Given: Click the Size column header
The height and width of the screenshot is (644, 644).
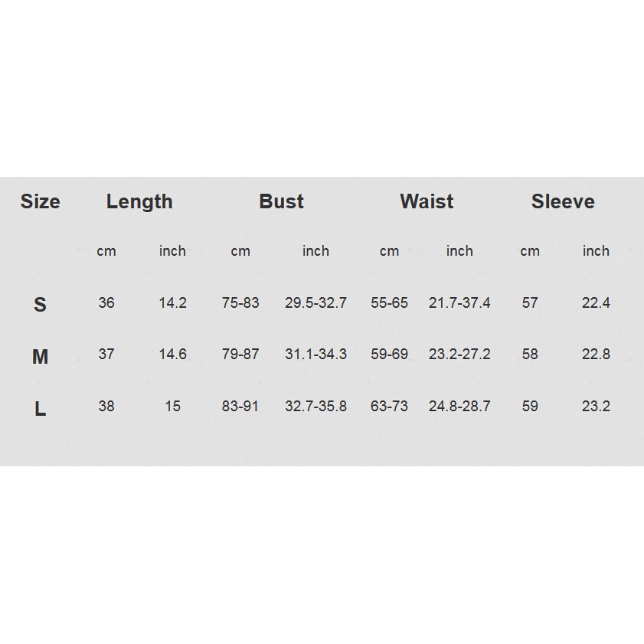Looking at the screenshot, I should 40,202.
